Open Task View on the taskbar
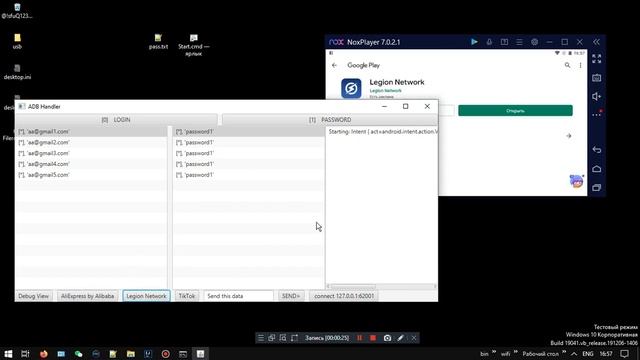Screen dimensions: 640x360 point(25,353)
